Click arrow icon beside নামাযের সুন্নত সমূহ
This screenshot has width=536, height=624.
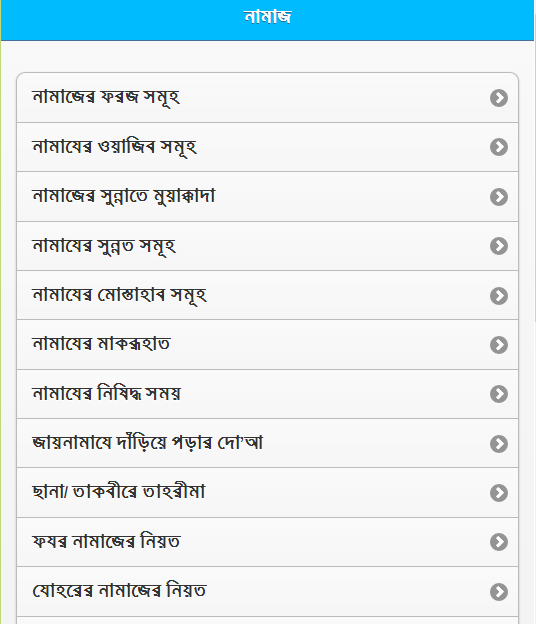pyautogui.click(x=499, y=246)
